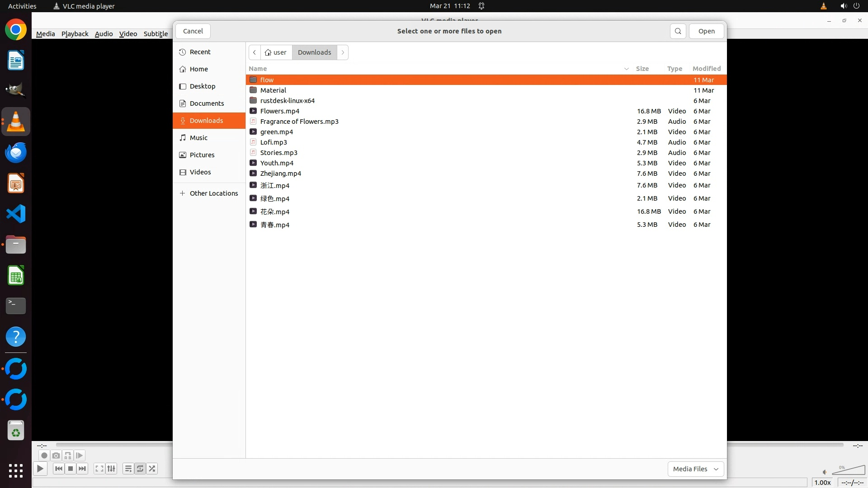The width and height of the screenshot is (868, 488).
Task: Open the Playback menu
Action: pyautogui.click(x=75, y=34)
